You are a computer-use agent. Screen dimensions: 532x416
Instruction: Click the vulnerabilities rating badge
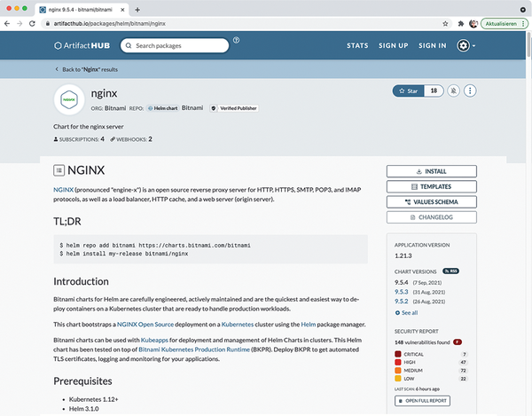(457, 342)
